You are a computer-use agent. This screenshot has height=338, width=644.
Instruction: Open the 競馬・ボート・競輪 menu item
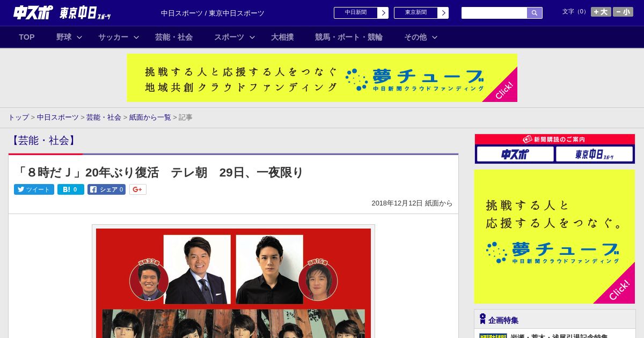(x=349, y=37)
